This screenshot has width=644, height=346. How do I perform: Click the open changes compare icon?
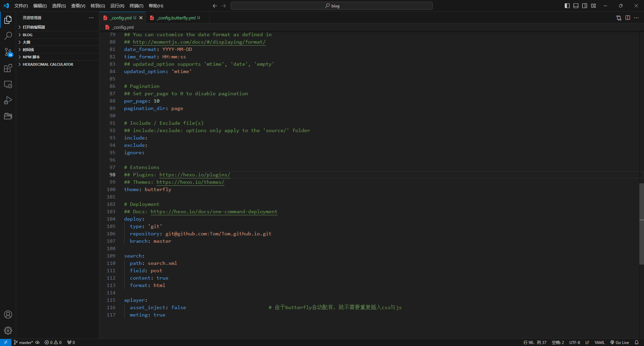pos(619,18)
